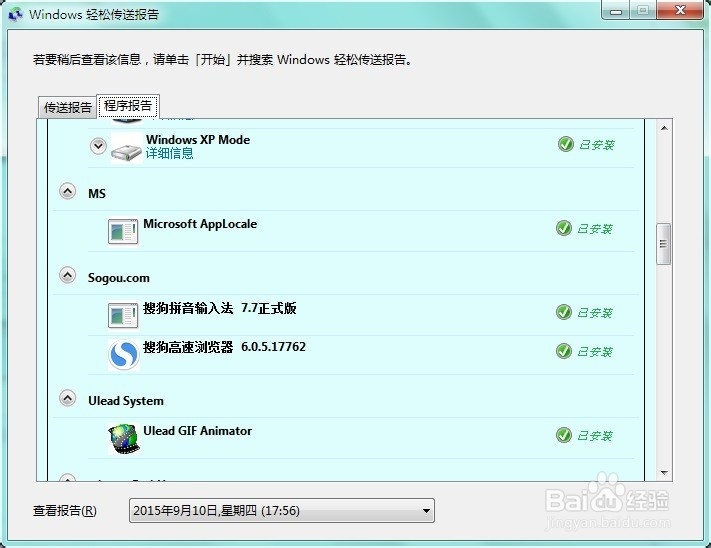Collapse the Ulead System group
Screen dimensions: 711x548
click(x=68, y=398)
